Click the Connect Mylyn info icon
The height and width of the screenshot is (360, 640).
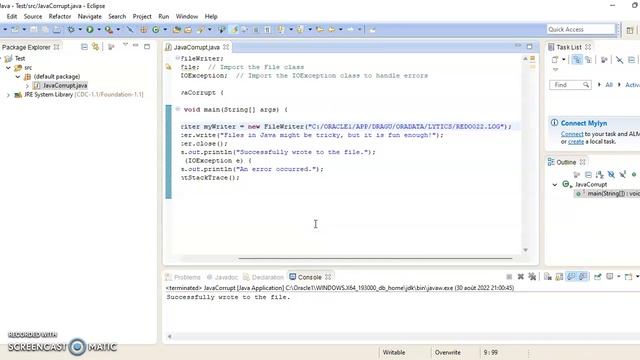pos(554,122)
